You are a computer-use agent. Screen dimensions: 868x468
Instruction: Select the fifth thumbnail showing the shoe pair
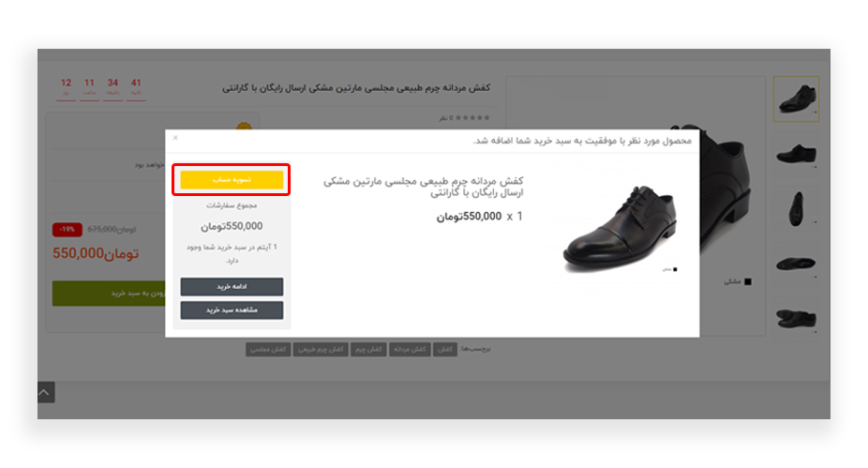click(796, 318)
